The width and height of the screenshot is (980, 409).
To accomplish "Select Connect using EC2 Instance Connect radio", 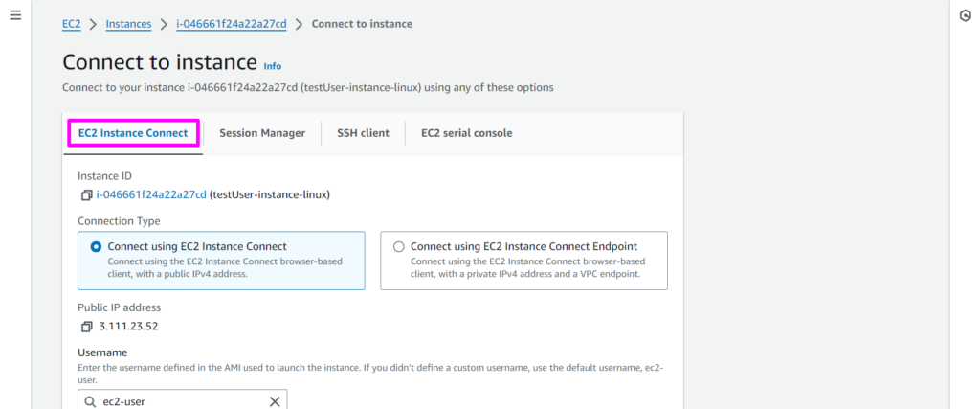I will (96, 246).
